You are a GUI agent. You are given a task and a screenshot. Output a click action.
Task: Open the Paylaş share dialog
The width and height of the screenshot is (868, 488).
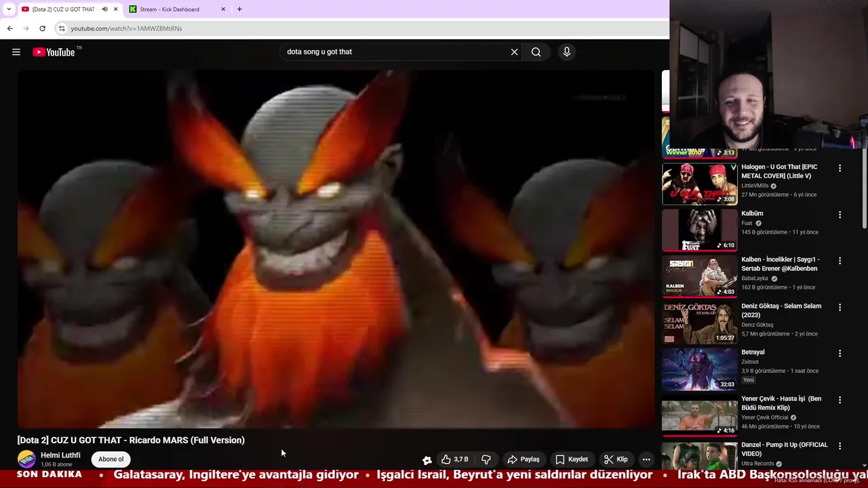(x=524, y=460)
